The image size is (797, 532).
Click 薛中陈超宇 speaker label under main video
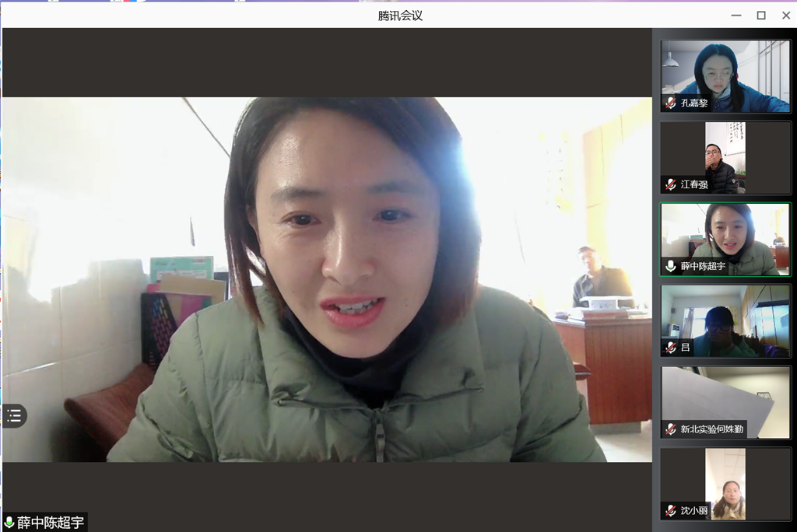coord(51,523)
